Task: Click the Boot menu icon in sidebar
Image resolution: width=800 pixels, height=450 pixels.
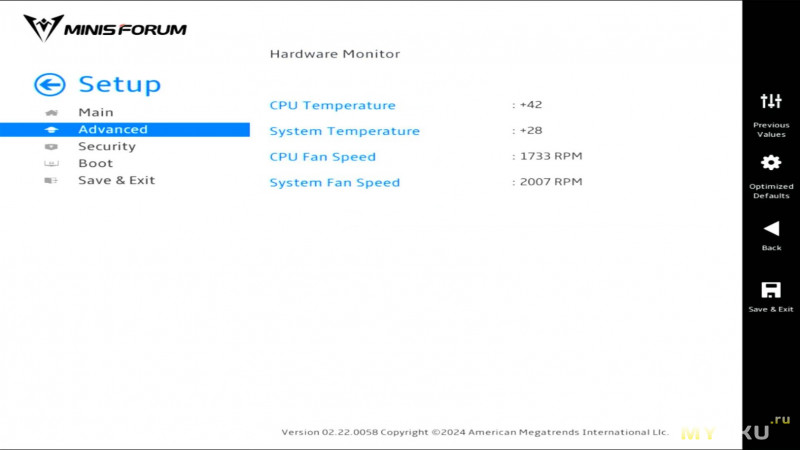Action: tap(51, 164)
